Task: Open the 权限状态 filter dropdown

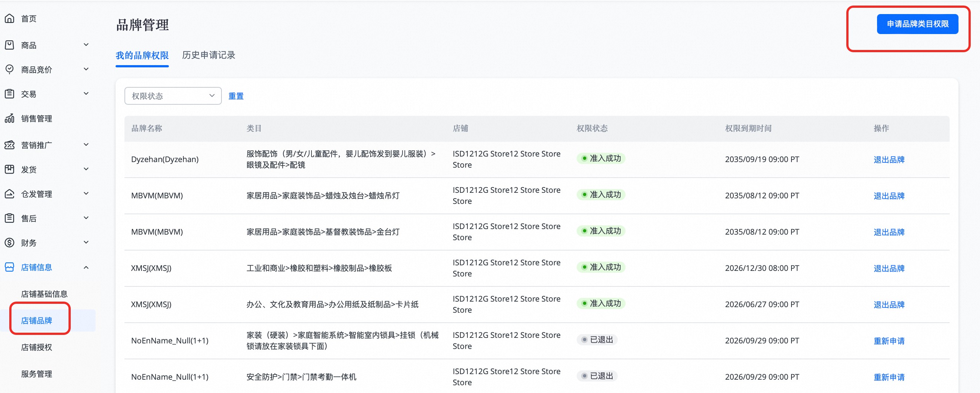Action: click(x=173, y=96)
